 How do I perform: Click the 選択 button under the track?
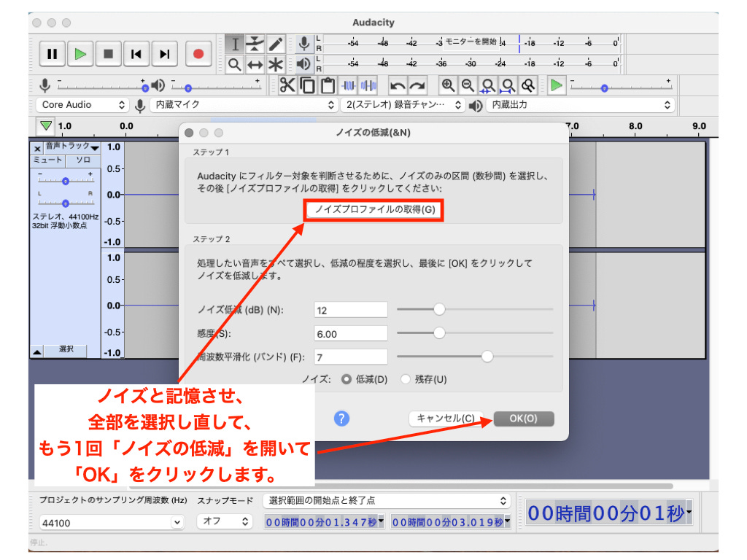point(66,349)
